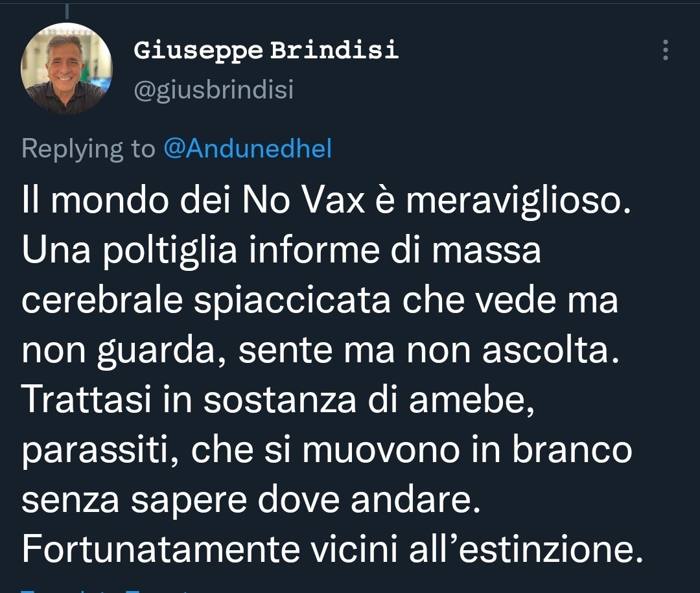Image resolution: width=700 pixels, height=593 pixels.
Task: Click the last line "Fortunatamente vicini all'estinzione"
Action: tap(332, 549)
